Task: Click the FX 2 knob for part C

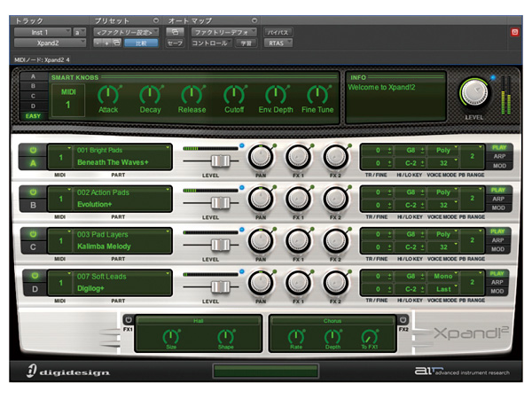Action: pos(335,241)
